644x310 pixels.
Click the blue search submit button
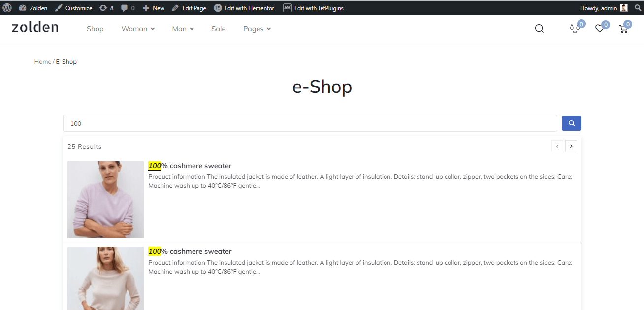pyautogui.click(x=572, y=123)
